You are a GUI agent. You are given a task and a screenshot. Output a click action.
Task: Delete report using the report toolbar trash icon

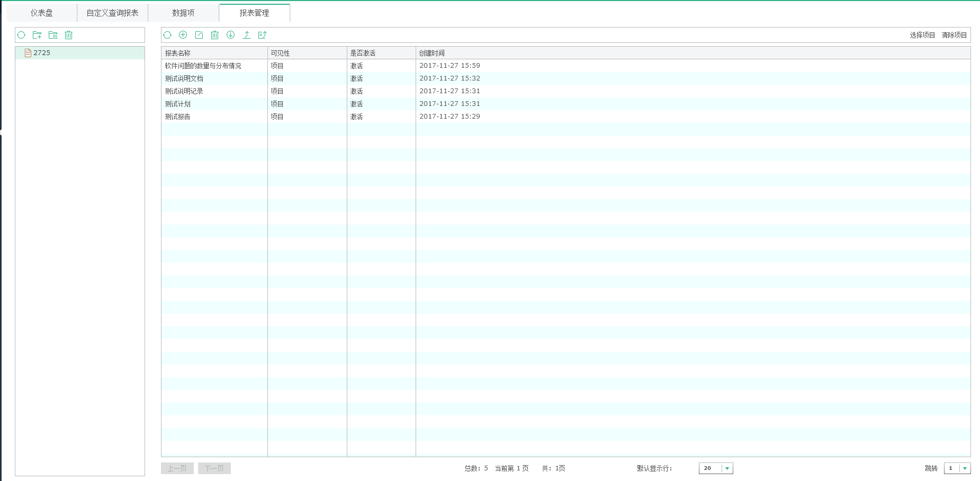coord(214,35)
